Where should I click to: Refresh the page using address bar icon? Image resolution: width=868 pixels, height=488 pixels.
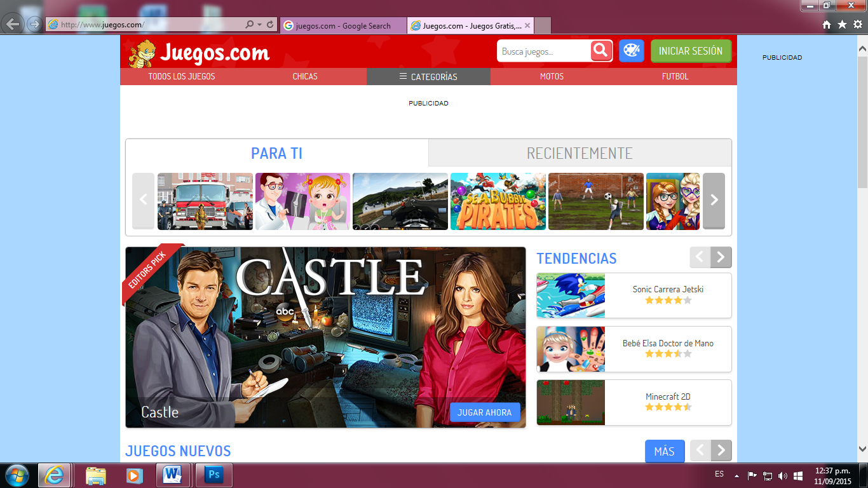click(x=271, y=25)
